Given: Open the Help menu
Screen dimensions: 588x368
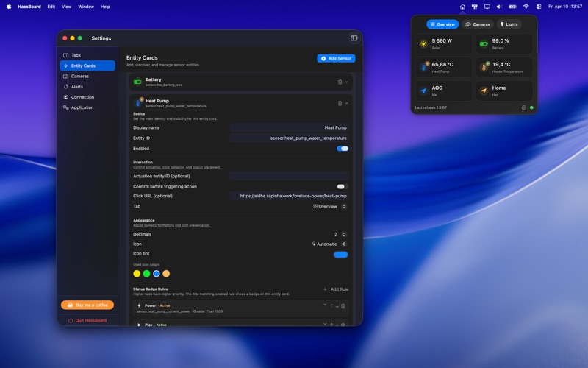Looking at the screenshot, I should coord(105,7).
